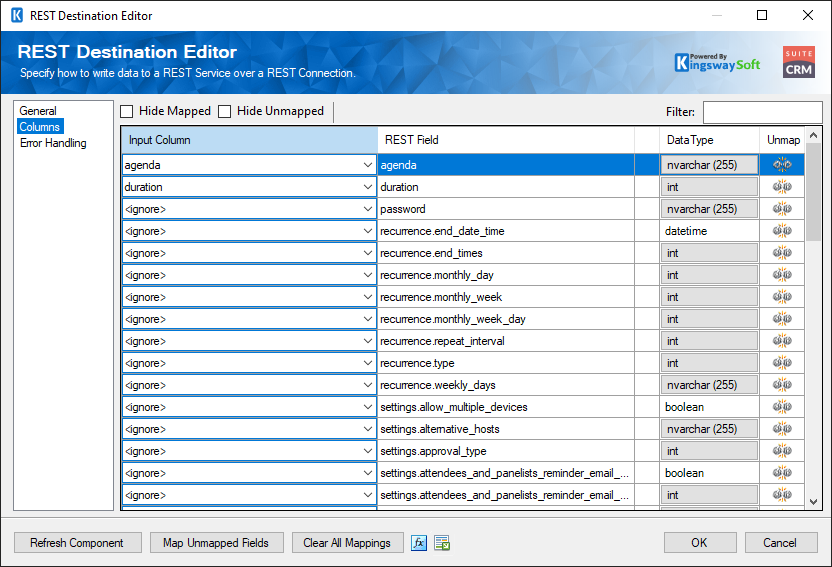Click Clear All Mappings button
This screenshot has width=832, height=567.
[347, 543]
